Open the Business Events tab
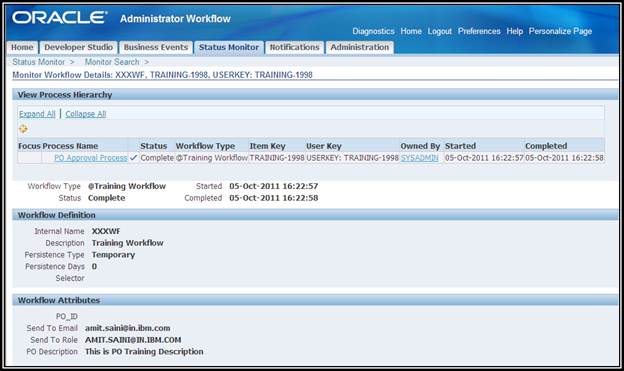 (x=156, y=47)
